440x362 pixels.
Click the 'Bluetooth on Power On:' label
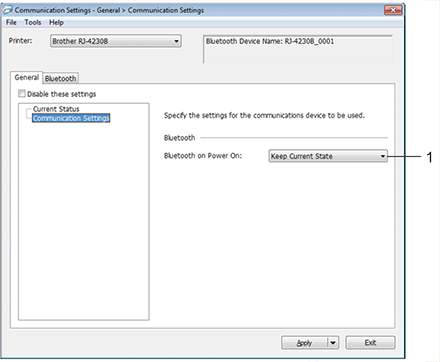tap(203, 156)
